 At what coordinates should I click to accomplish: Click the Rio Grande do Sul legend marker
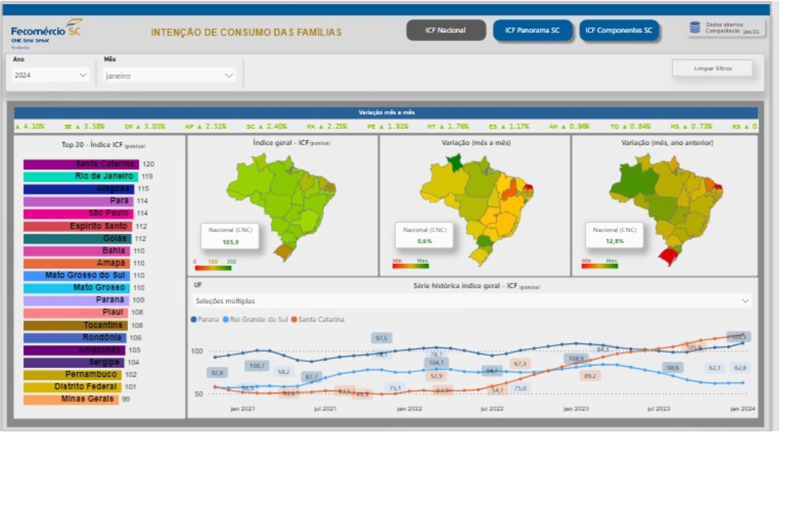(x=226, y=320)
